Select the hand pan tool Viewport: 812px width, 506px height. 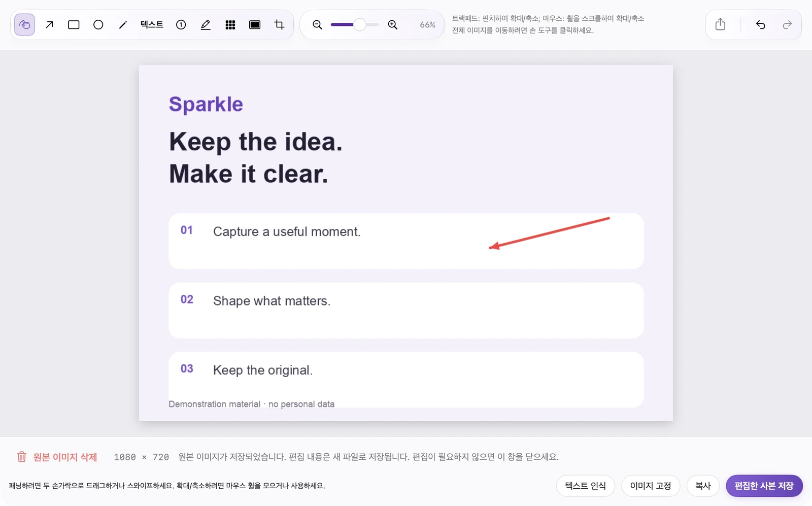point(24,24)
